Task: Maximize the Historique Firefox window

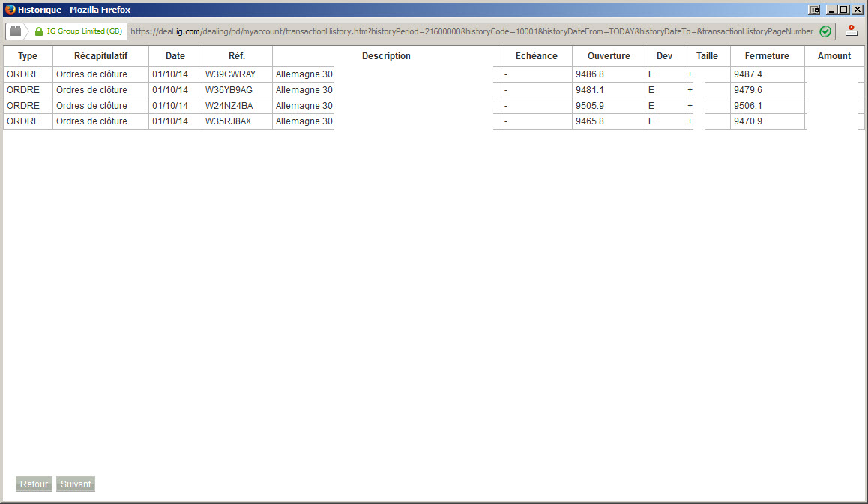Action: [x=844, y=10]
